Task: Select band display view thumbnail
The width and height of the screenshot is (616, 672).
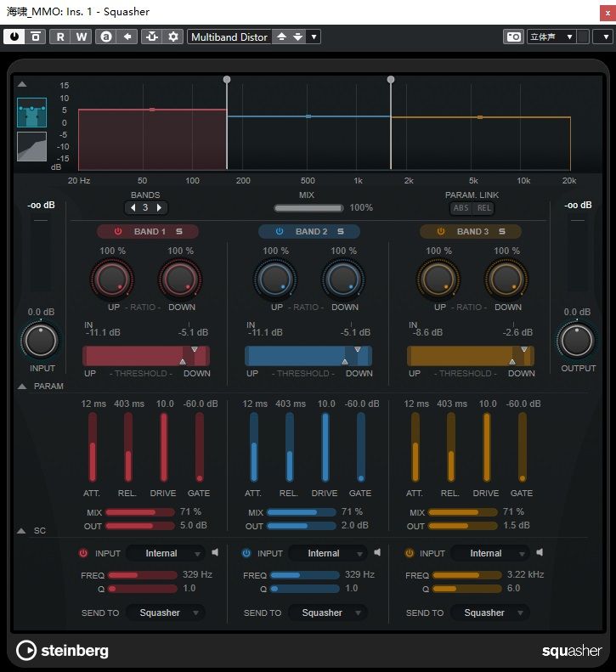Action: point(31,112)
